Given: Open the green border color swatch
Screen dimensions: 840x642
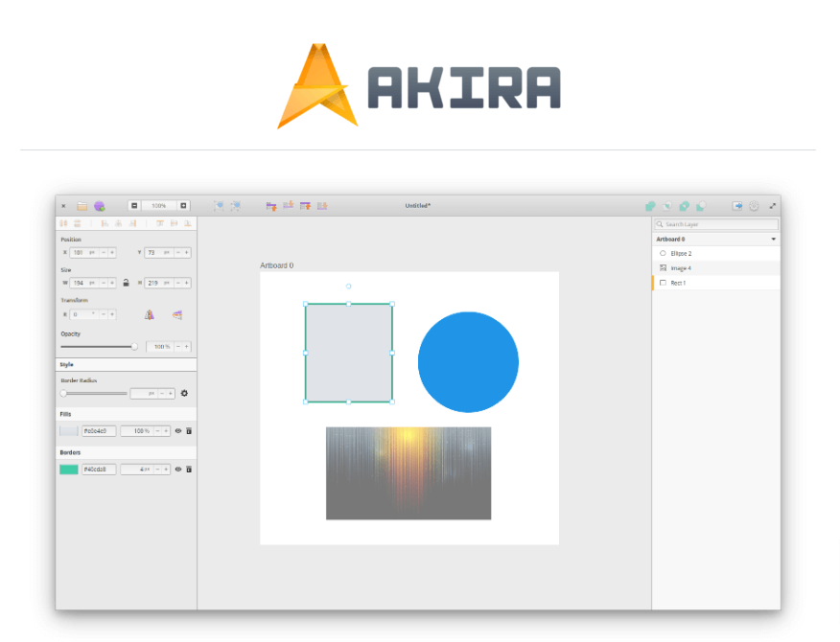Looking at the screenshot, I should (69, 470).
